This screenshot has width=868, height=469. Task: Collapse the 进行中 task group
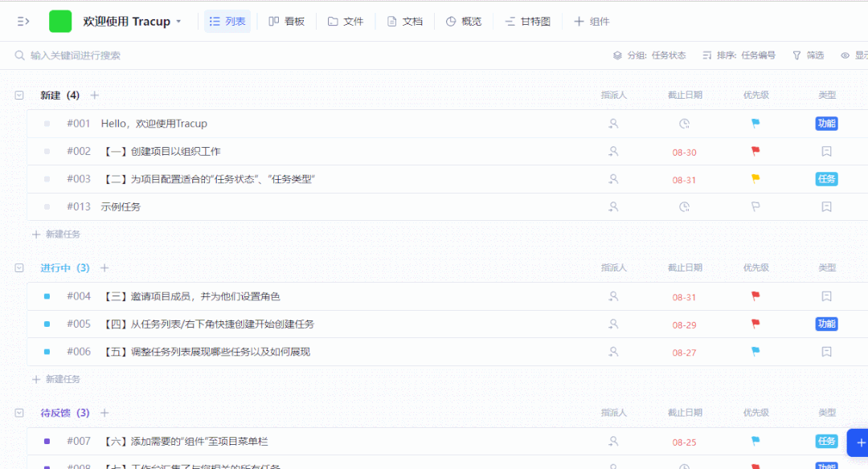[18, 267]
